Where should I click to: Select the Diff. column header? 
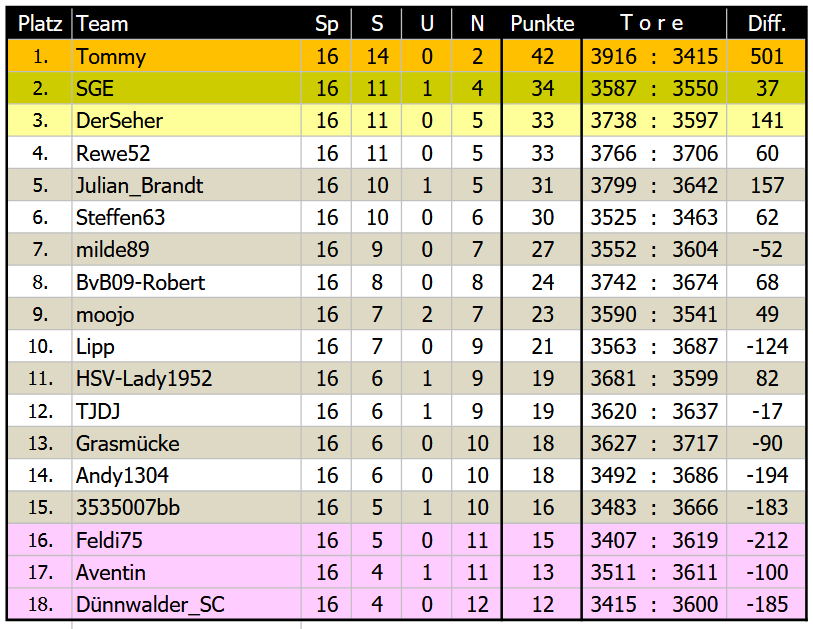coord(767,24)
